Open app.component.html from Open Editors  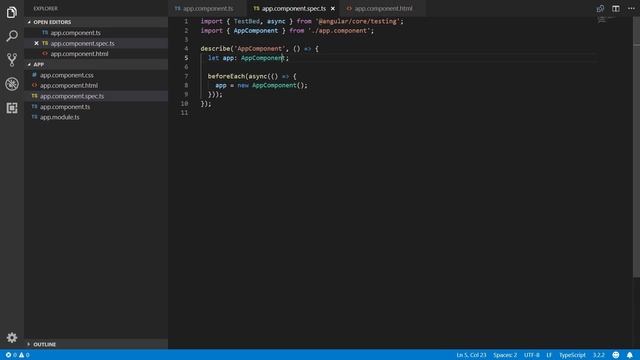(96, 54)
